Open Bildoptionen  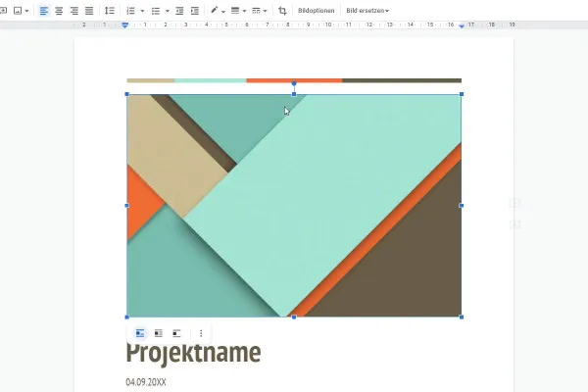317,11
